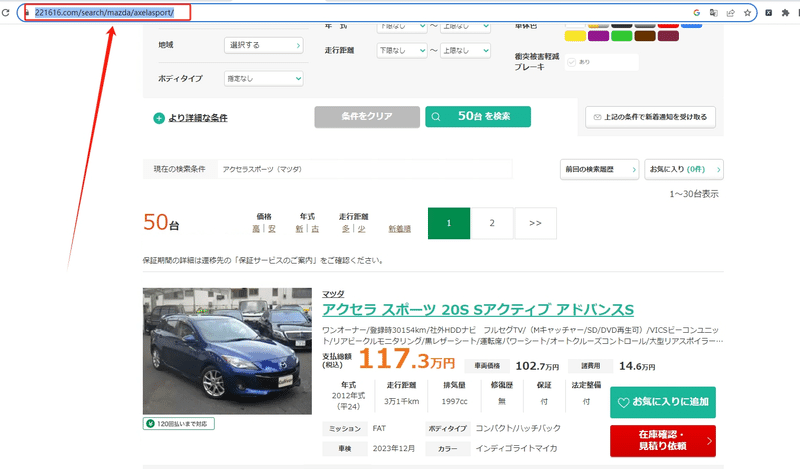Click the 2023年12月 inspection date value
The height and width of the screenshot is (469, 800).
(393, 449)
